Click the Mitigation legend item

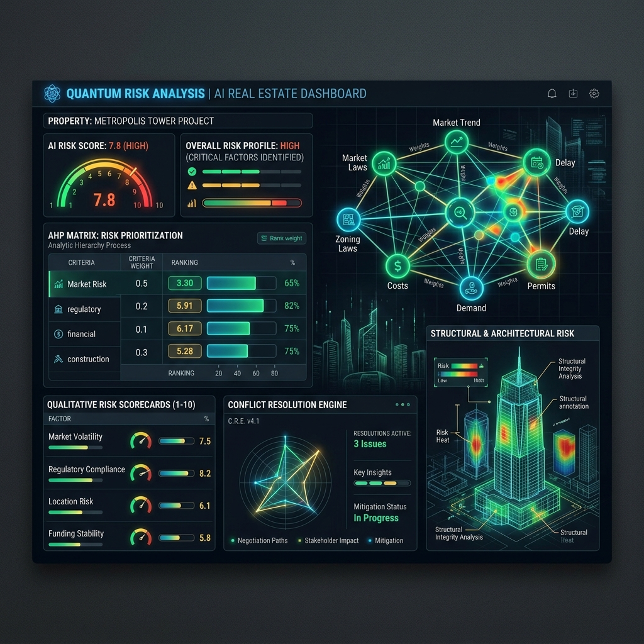[386, 540]
